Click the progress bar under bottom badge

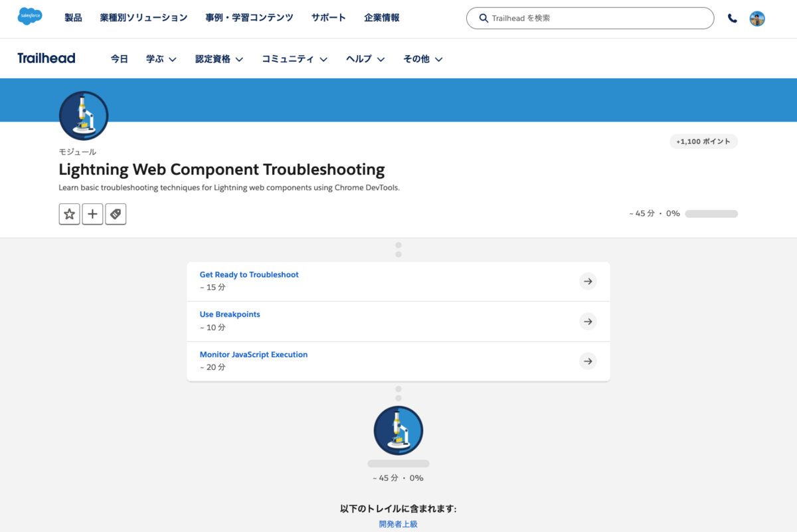click(x=398, y=464)
